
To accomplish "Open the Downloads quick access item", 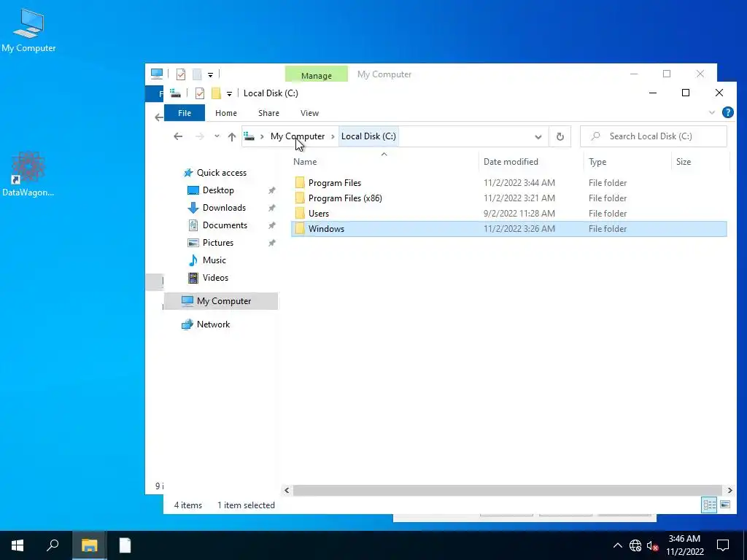I will 217,208.
